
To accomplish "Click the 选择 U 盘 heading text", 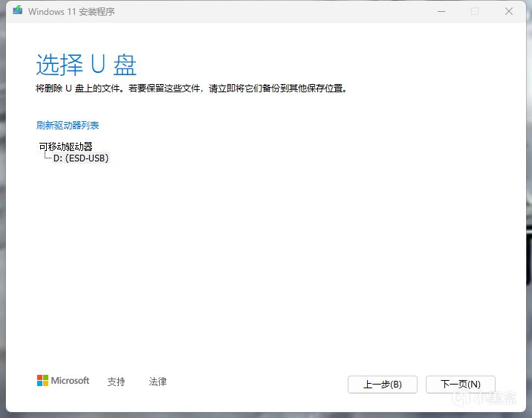I will tap(86, 65).
